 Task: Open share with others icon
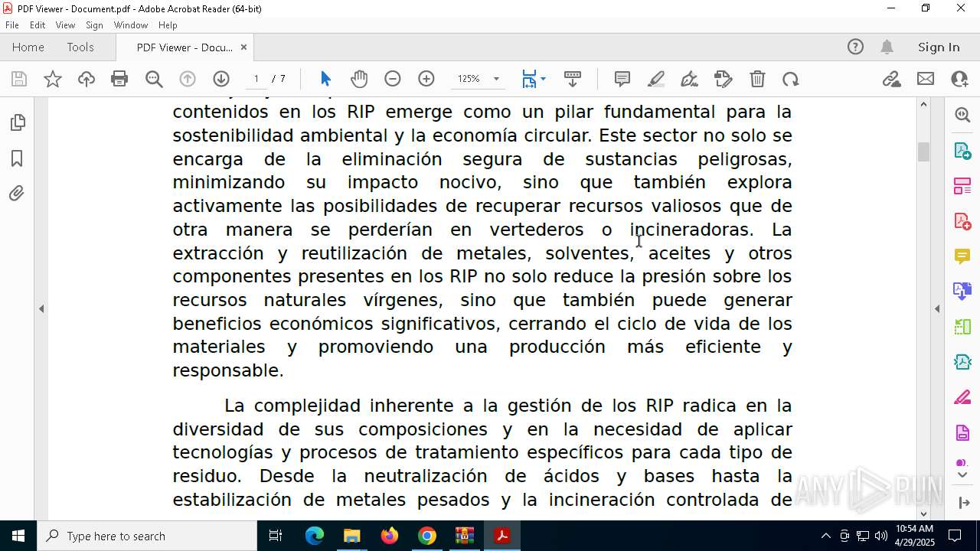(x=959, y=79)
